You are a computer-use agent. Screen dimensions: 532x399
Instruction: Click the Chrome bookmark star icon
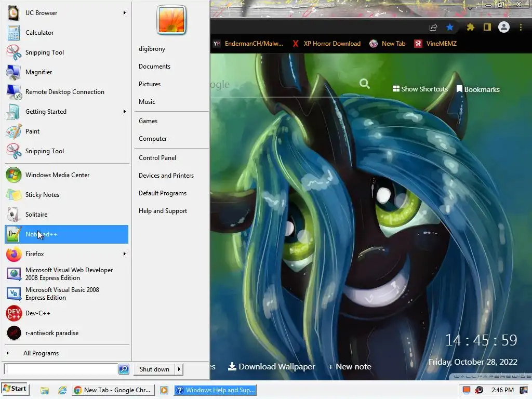click(450, 27)
